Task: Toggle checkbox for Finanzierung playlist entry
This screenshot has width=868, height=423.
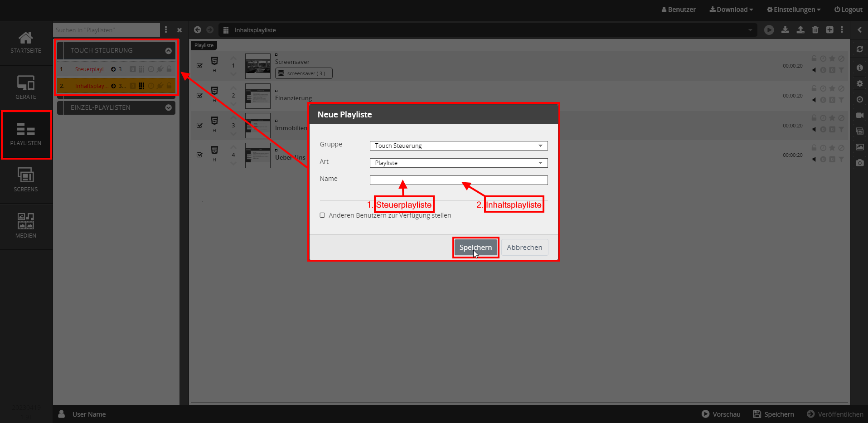Action: click(199, 96)
